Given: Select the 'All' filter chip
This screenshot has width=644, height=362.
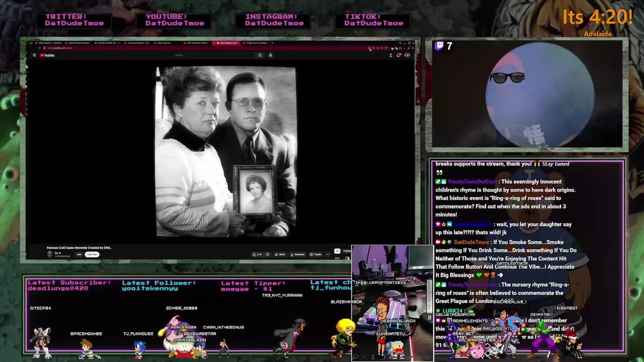Looking at the screenshot, I should pos(337,251).
